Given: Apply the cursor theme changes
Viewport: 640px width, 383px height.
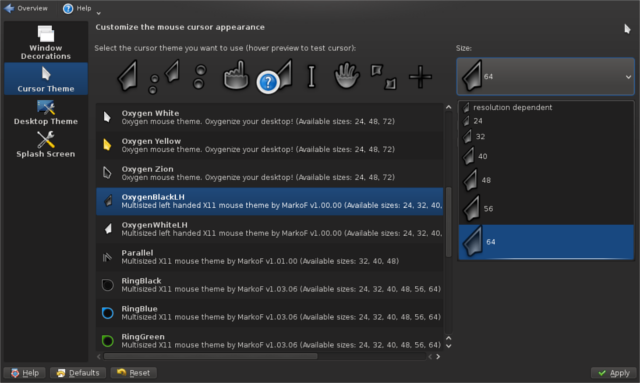Looking at the screenshot, I should [614, 373].
